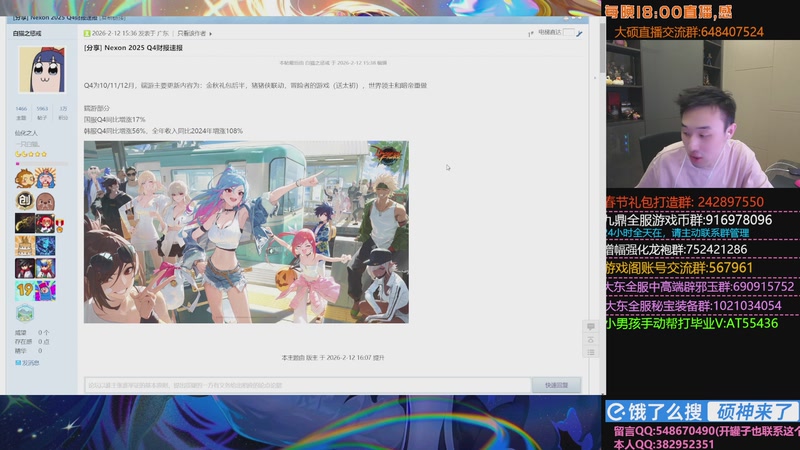Open the poster's points stat beside 5963
The width and height of the screenshot is (800, 450).
point(63,109)
